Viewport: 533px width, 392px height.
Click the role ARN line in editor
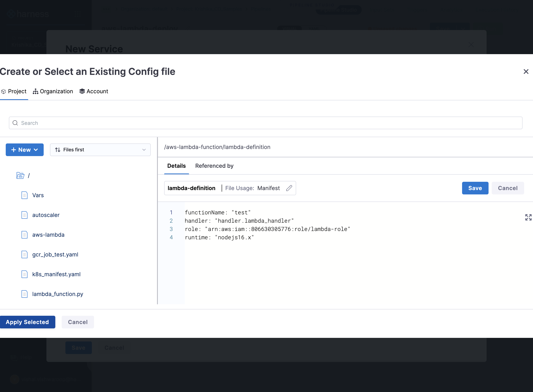point(267,229)
